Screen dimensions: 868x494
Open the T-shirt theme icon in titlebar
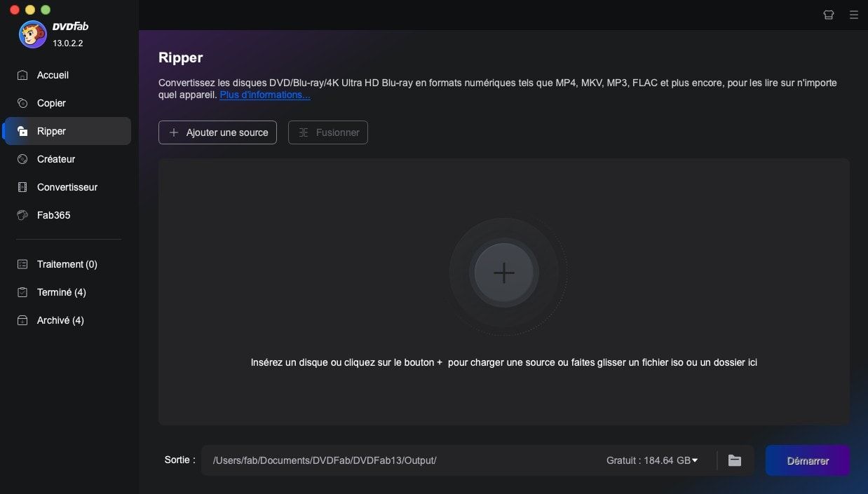pos(828,14)
